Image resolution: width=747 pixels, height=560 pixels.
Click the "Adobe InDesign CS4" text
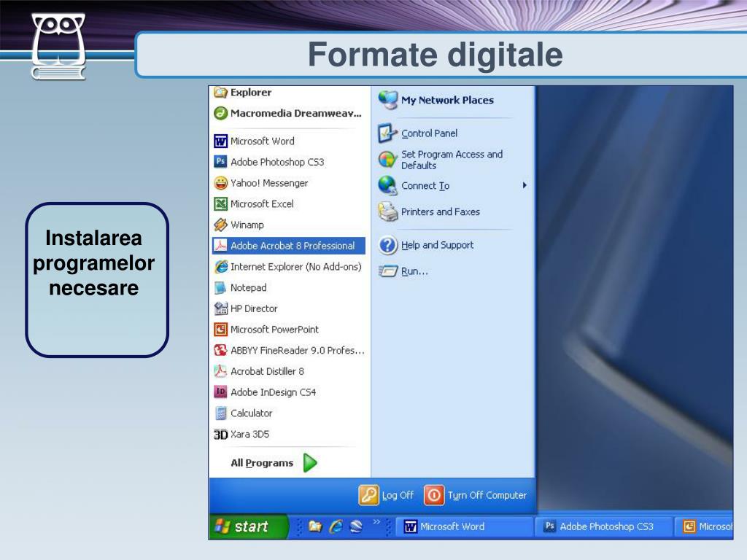[274, 392]
